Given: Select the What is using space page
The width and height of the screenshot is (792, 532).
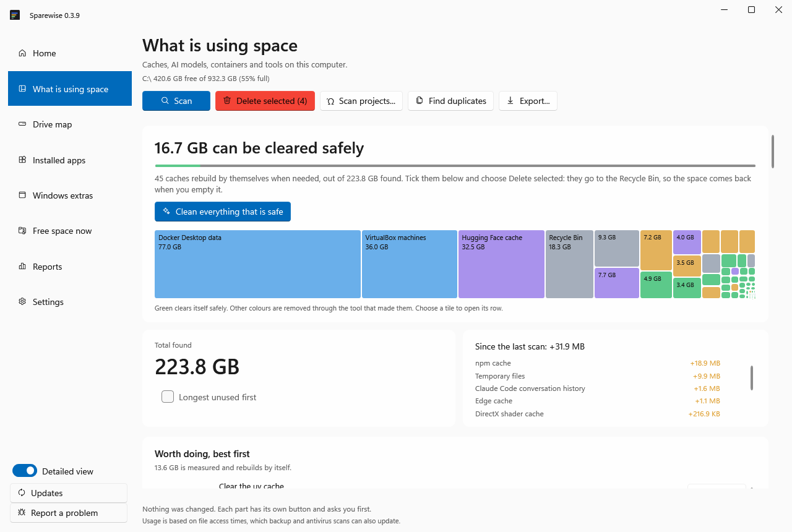Looking at the screenshot, I should click(x=70, y=89).
